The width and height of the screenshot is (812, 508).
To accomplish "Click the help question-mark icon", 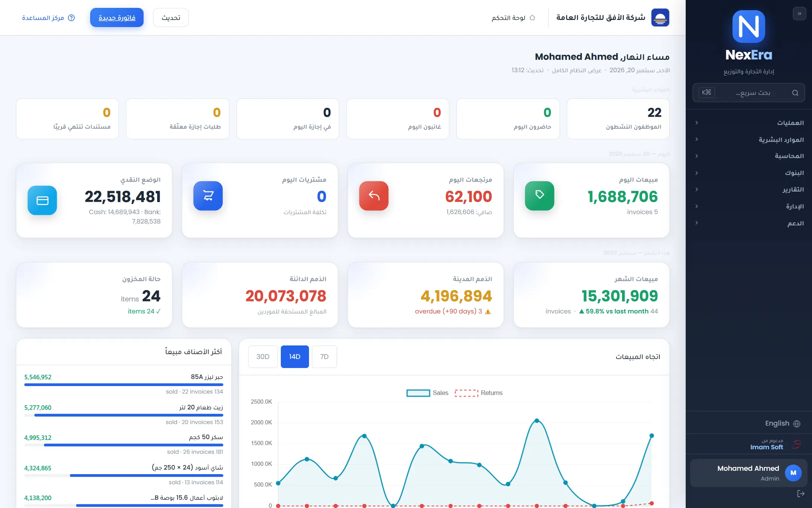I will click(x=71, y=18).
